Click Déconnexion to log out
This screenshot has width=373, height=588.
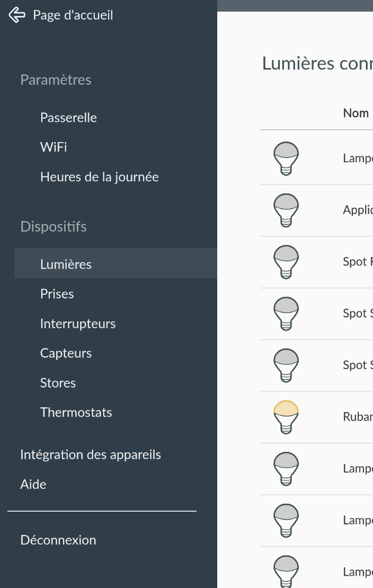[58, 540]
